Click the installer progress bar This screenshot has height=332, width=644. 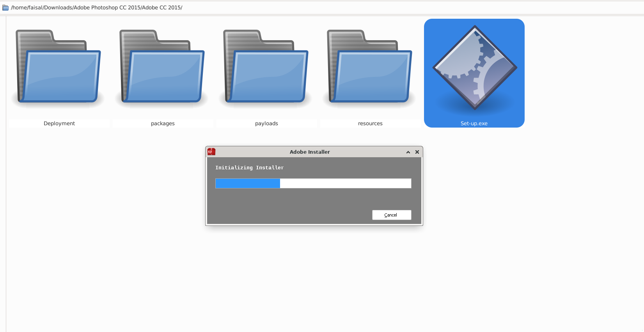pos(313,183)
